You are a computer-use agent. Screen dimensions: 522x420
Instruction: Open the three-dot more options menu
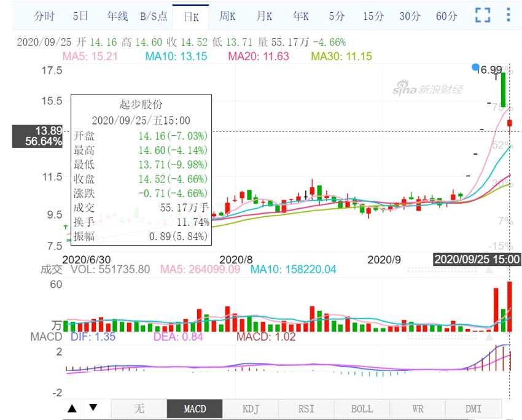508,15
